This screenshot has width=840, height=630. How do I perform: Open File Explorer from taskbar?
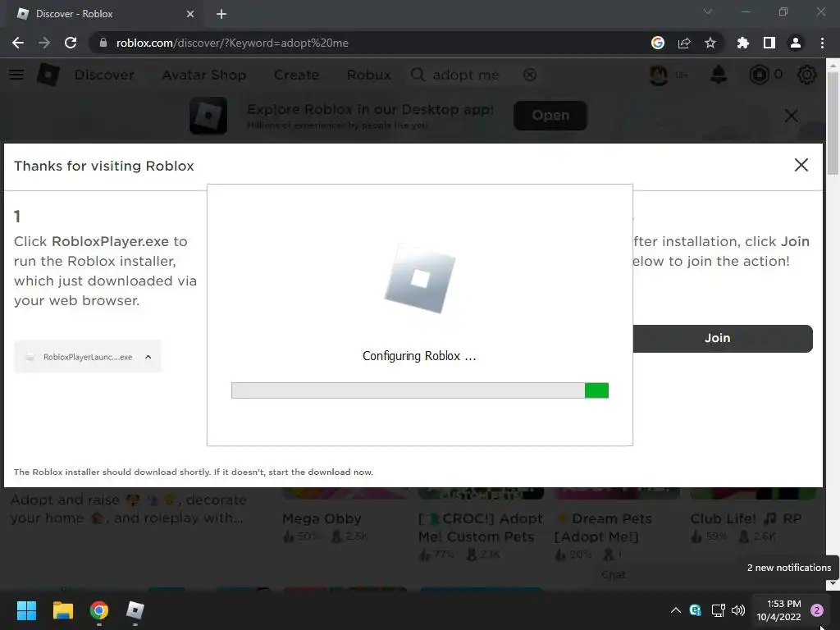click(x=62, y=610)
